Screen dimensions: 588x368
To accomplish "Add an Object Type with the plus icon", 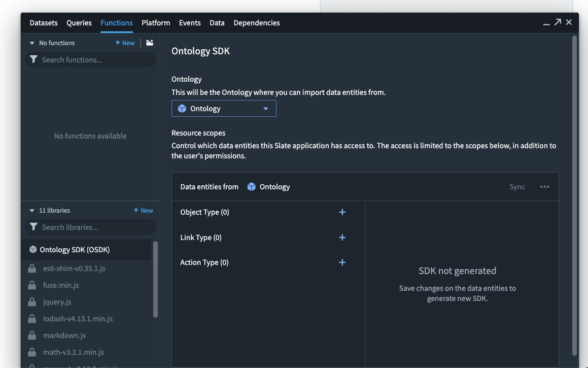I will 342,212.
